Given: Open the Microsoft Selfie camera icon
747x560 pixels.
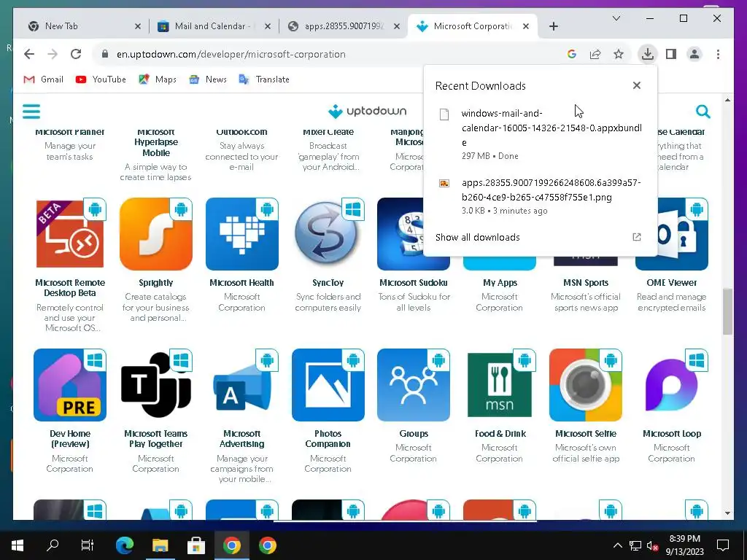Looking at the screenshot, I should pos(586,385).
